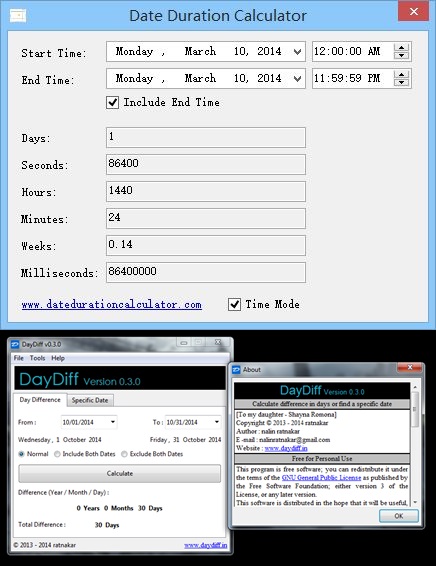
Task: Click the Seconds field showing 86400
Action: tap(206, 164)
